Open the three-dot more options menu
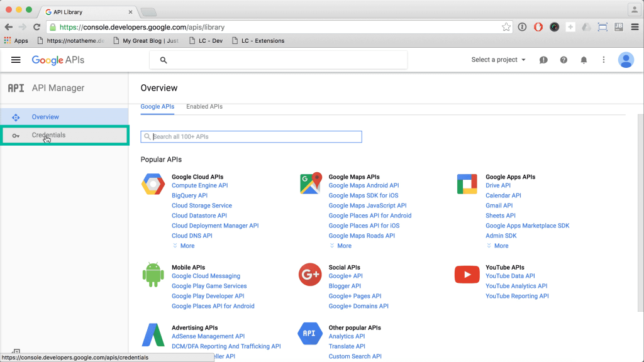This screenshot has height=362, width=644. click(x=604, y=60)
